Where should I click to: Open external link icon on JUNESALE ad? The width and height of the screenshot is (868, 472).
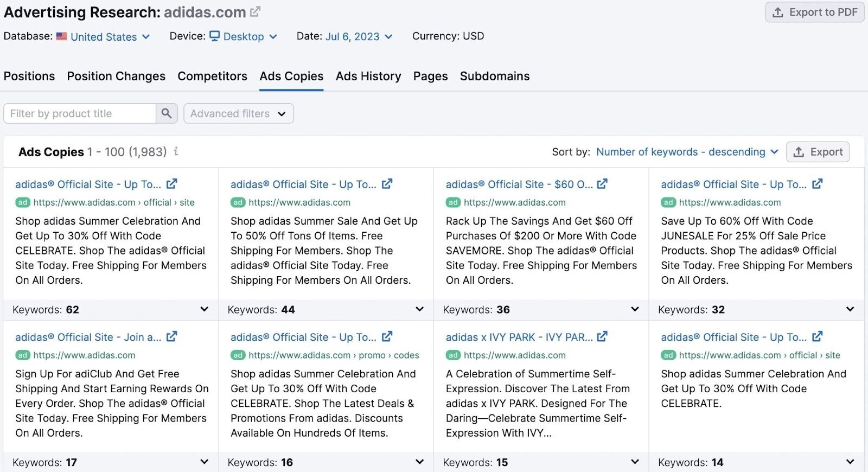(x=818, y=184)
